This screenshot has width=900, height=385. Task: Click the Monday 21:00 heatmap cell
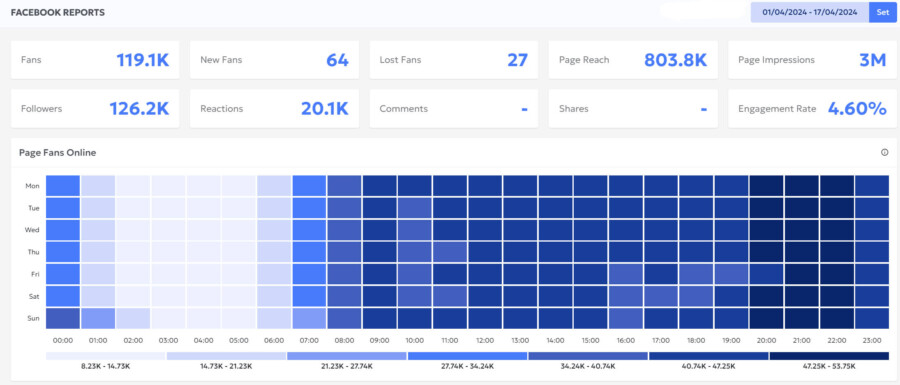pos(802,186)
